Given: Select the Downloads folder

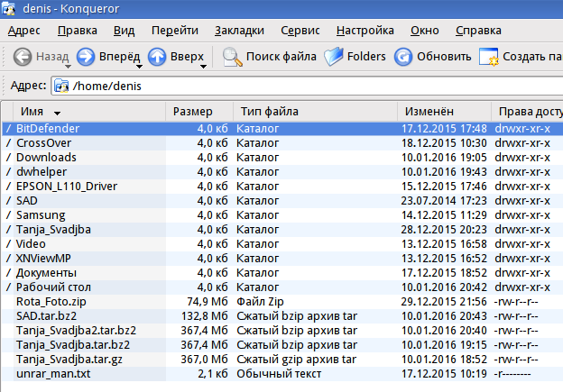Looking at the screenshot, I should pos(46,158).
